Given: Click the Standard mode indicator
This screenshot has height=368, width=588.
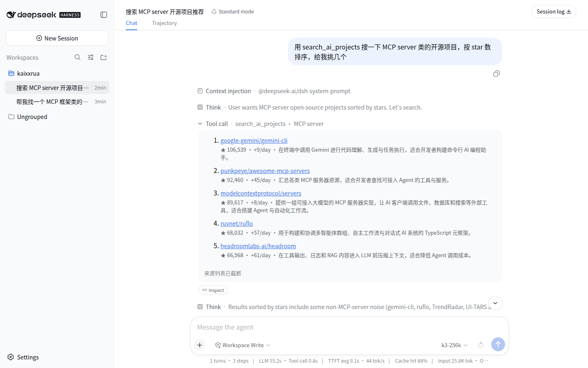Looking at the screenshot, I should [233, 11].
